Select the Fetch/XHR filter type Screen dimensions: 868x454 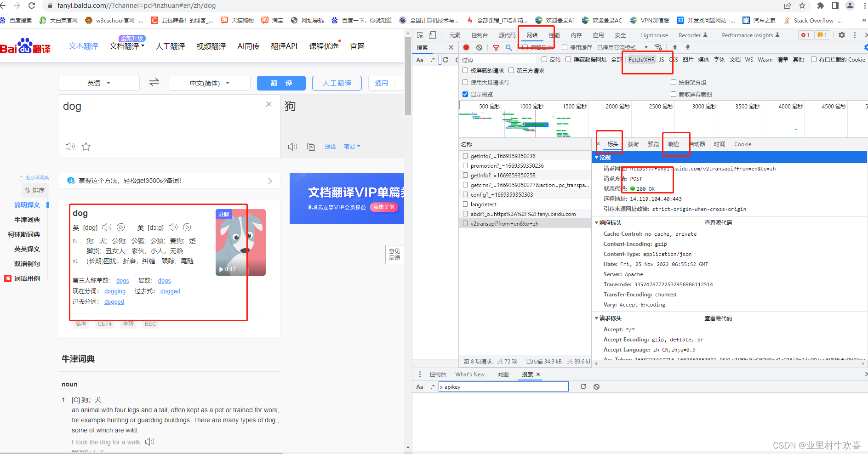pos(641,59)
